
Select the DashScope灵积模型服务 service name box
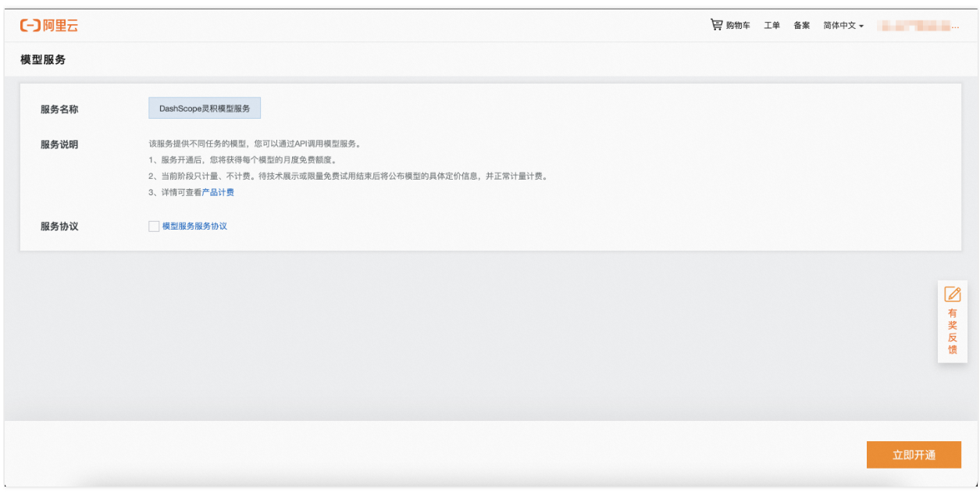pos(206,107)
